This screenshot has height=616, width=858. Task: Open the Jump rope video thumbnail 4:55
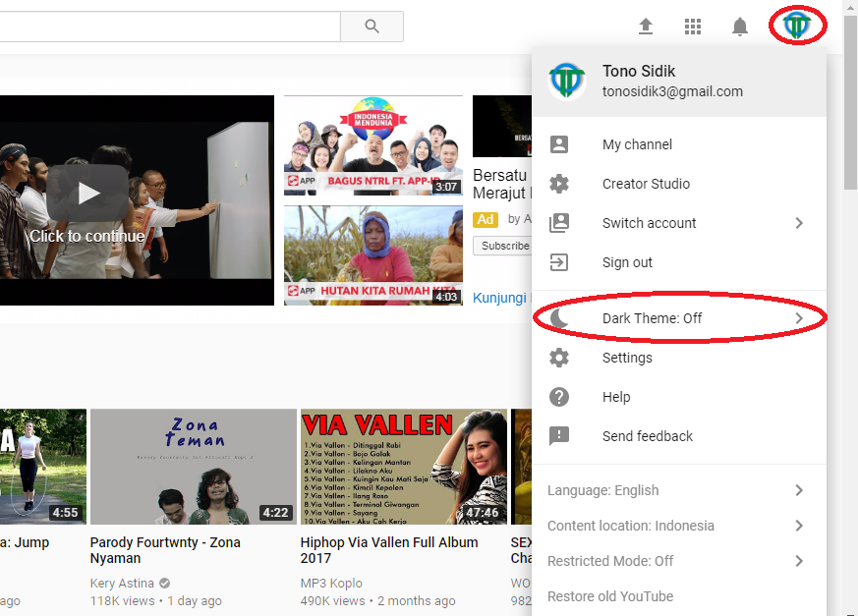coord(43,467)
